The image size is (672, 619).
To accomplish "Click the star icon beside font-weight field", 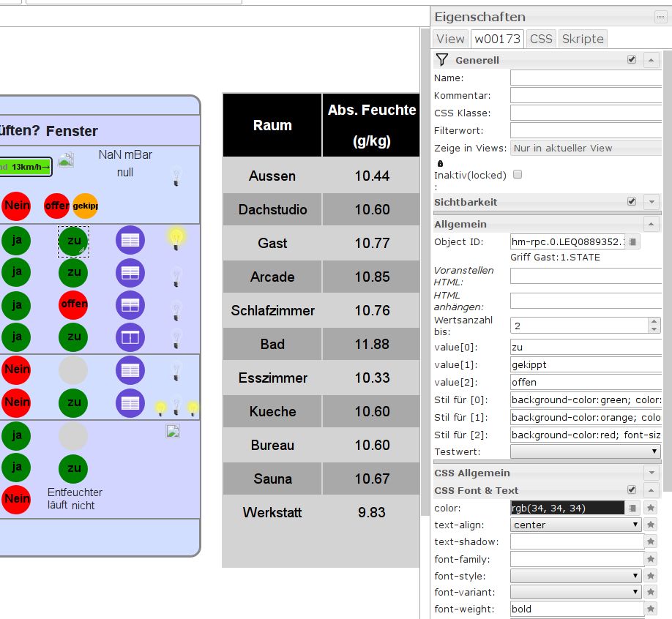I will [x=650, y=609].
